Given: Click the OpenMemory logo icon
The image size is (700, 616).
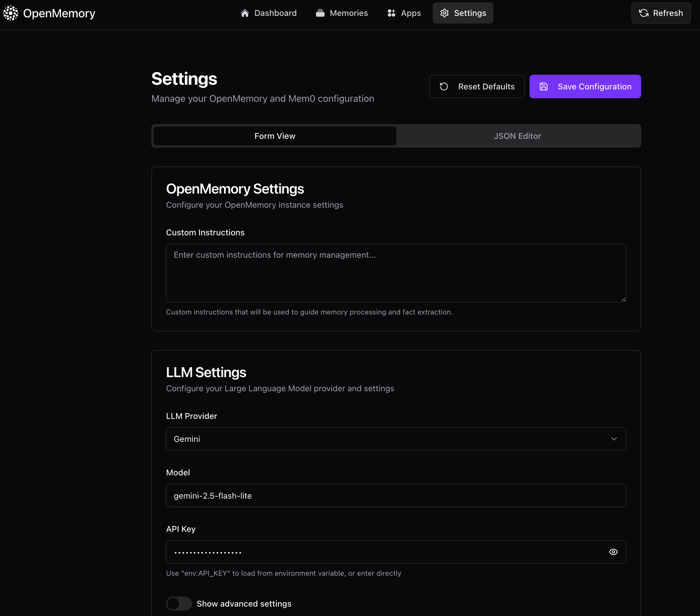Looking at the screenshot, I should pos(11,13).
